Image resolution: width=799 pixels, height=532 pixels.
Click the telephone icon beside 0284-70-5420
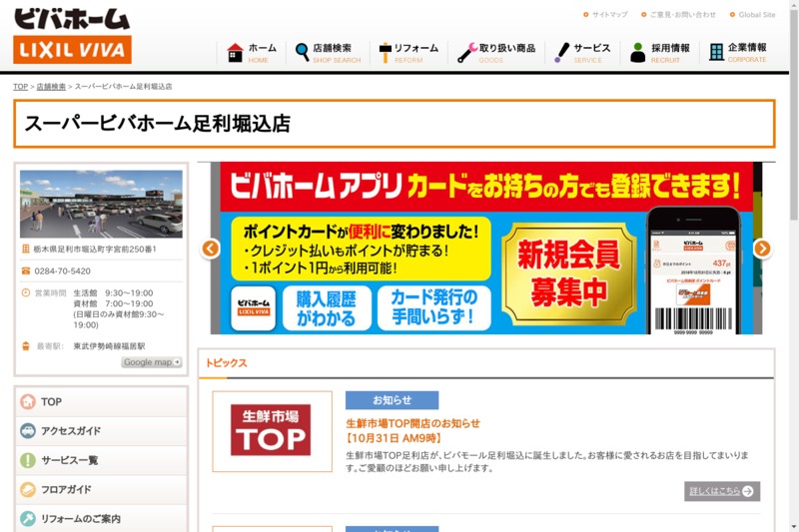26,270
